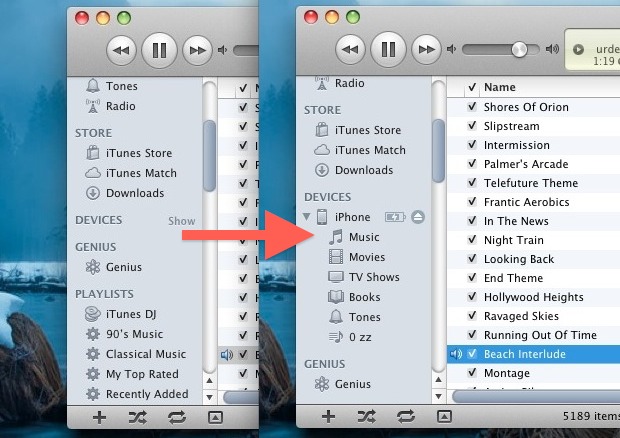The image size is (620, 438).
Task: Open the 90's Music smart playlist
Action: point(125,334)
